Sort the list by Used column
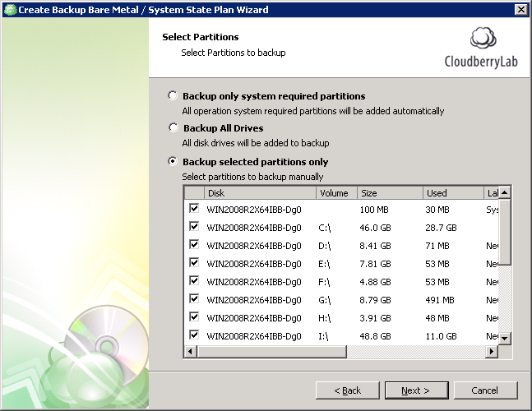The height and width of the screenshot is (411, 532). [x=452, y=193]
